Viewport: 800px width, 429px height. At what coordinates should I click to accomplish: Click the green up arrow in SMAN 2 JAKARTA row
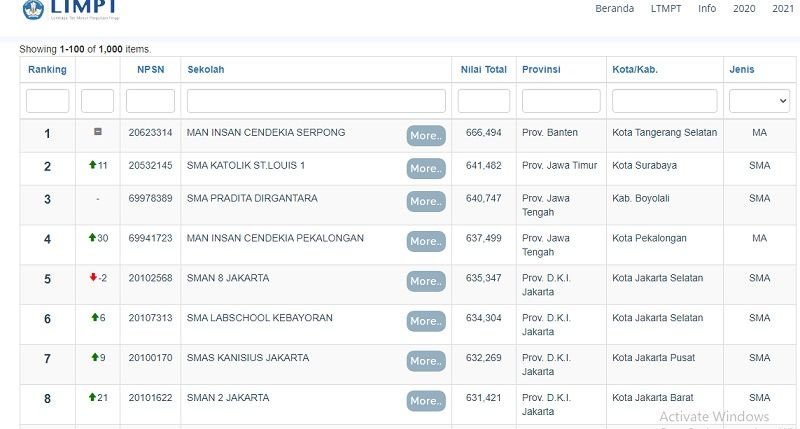coord(92,397)
